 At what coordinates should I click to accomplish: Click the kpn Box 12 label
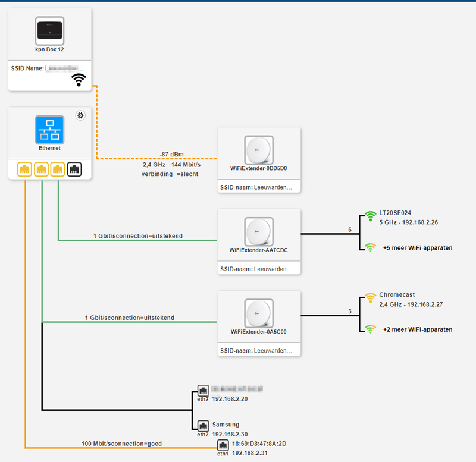(49, 49)
